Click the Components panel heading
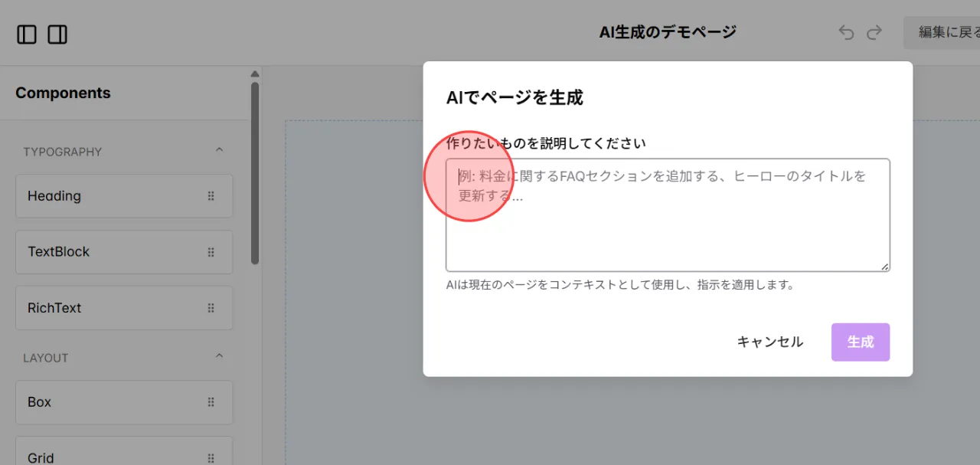Viewport: 980px width, 465px height. click(x=63, y=93)
